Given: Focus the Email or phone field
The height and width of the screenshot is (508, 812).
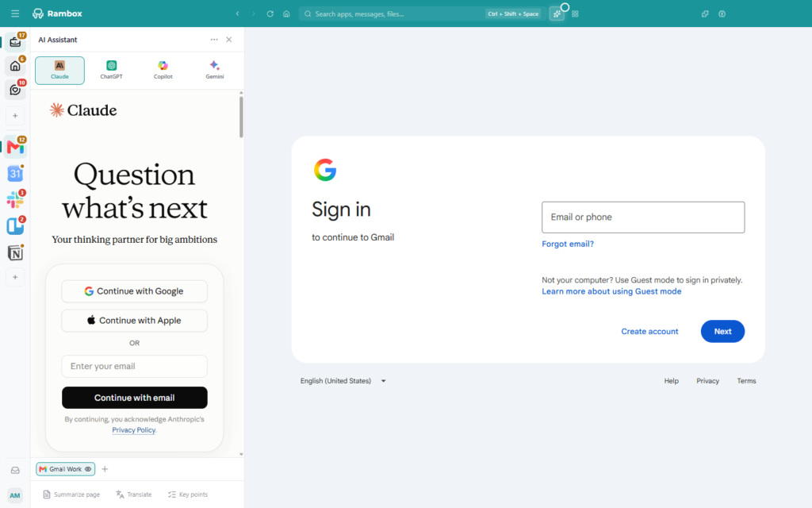Looking at the screenshot, I should point(643,217).
